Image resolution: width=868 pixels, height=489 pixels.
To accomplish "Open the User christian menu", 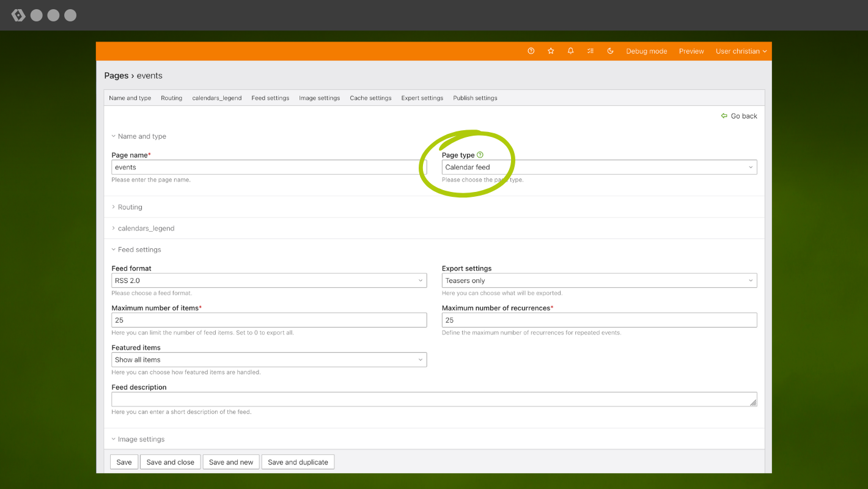I will [741, 51].
